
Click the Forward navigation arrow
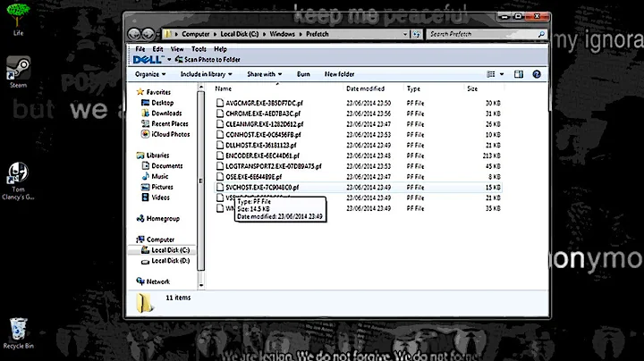coord(148,34)
